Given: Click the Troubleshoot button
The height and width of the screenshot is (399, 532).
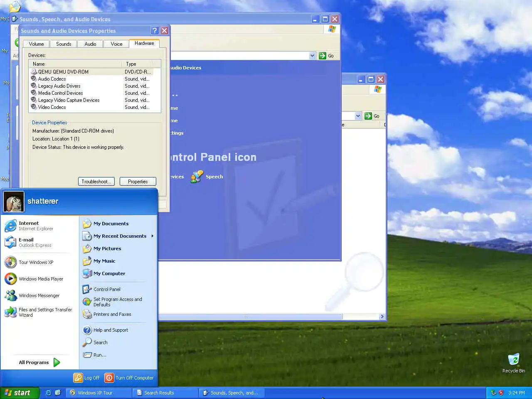Looking at the screenshot, I should (x=96, y=182).
